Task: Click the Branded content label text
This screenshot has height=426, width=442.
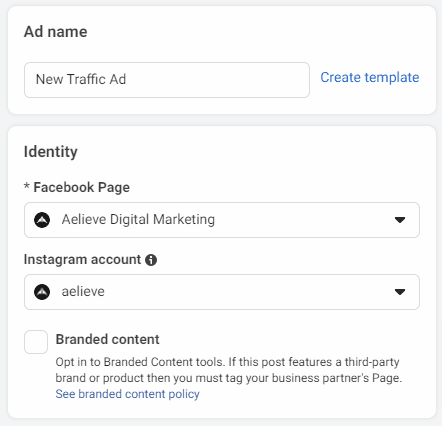Action: pos(107,339)
